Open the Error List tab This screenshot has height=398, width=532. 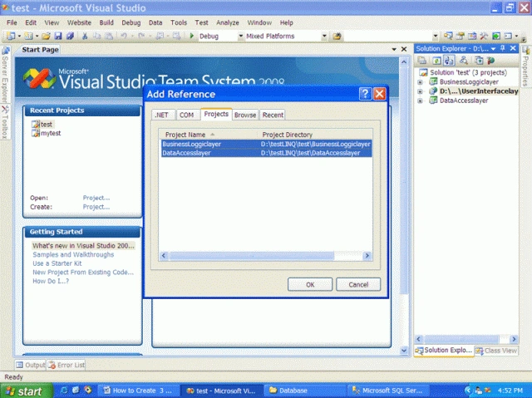(x=66, y=365)
